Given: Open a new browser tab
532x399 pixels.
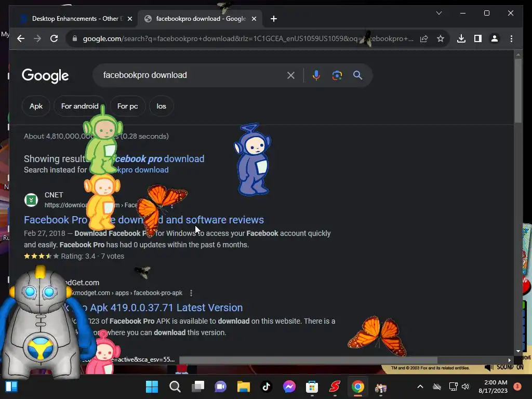Looking at the screenshot, I should [x=274, y=19].
